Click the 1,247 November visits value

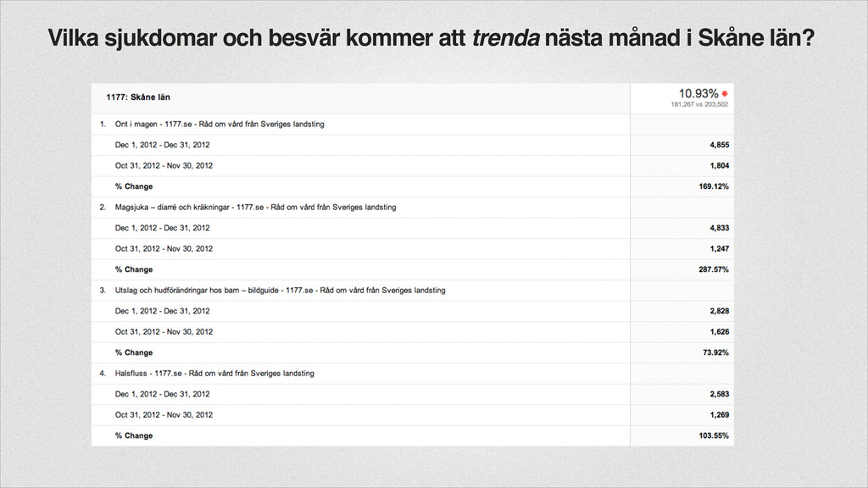click(720, 248)
